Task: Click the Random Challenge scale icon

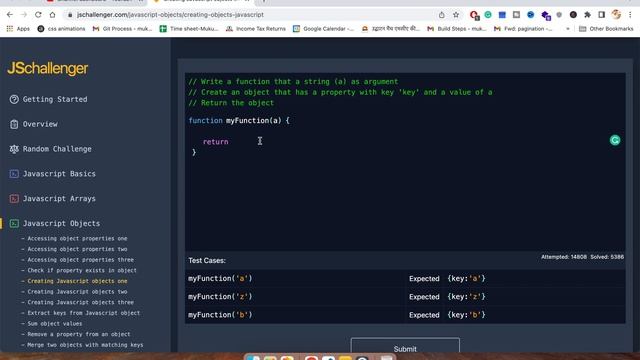Action: click(14, 149)
